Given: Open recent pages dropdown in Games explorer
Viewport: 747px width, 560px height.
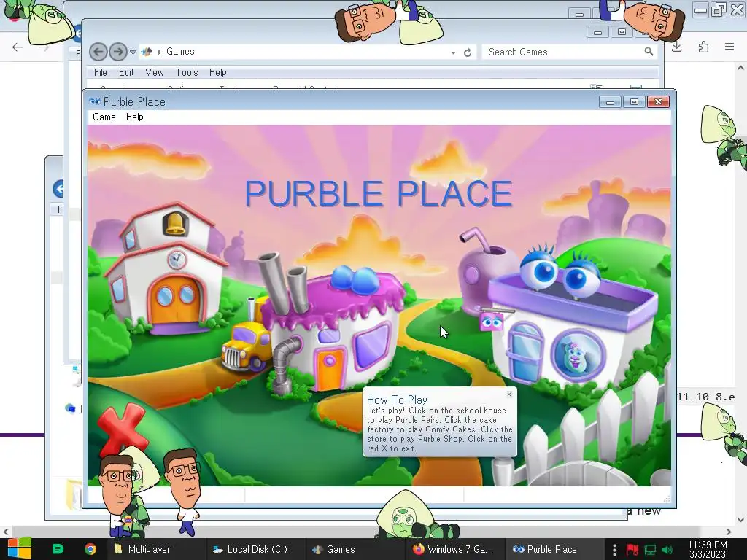Looking at the screenshot, I should 133,52.
